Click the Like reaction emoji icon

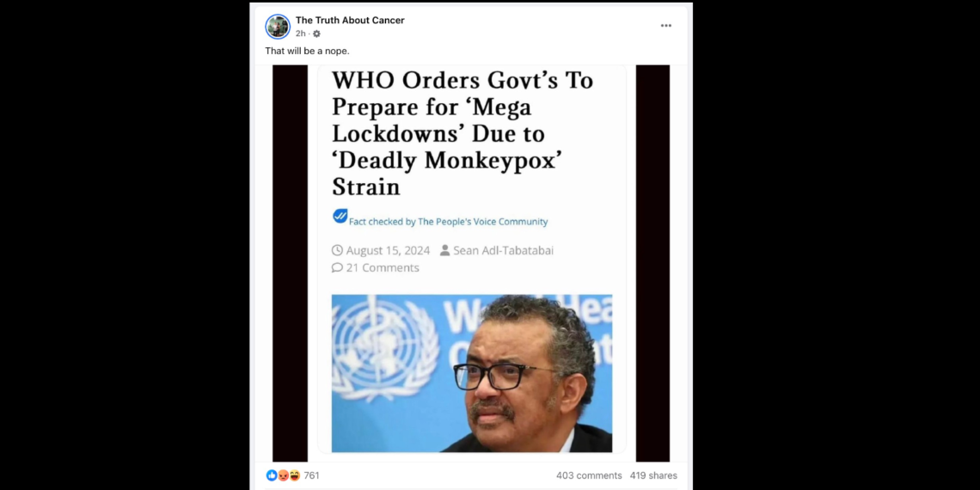point(272,475)
